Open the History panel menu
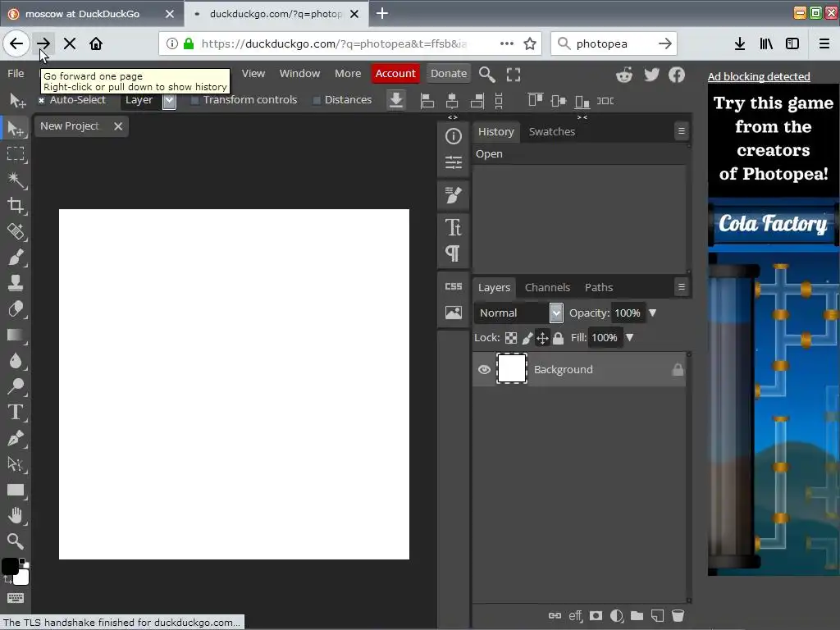The width and height of the screenshot is (840, 630). point(681,130)
